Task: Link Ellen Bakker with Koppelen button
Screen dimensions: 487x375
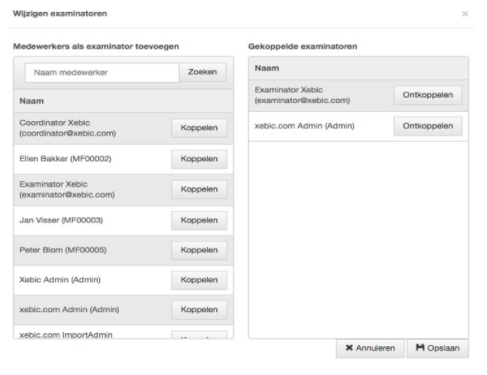Action: (199, 159)
